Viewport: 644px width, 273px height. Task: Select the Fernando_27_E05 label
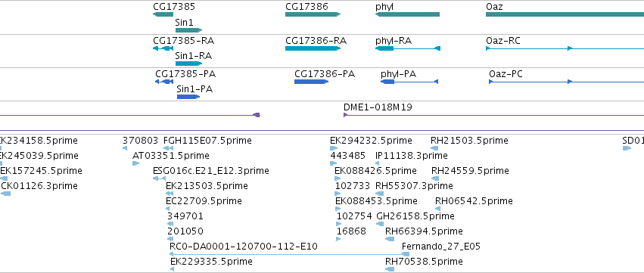coord(441,247)
